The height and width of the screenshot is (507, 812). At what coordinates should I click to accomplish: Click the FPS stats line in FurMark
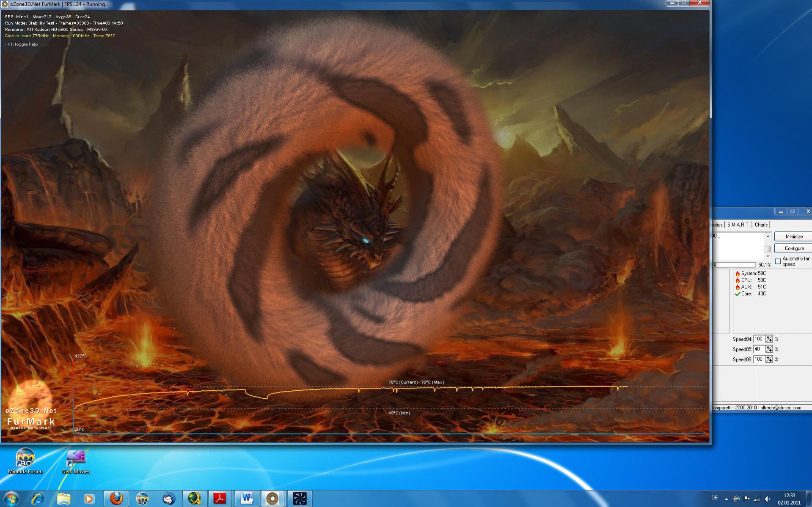click(x=47, y=17)
